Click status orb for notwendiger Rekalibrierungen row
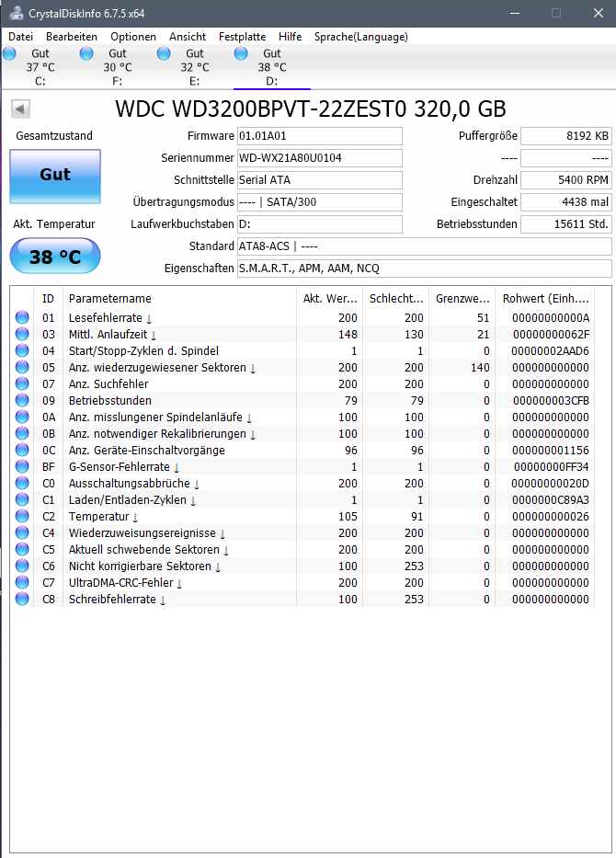The width and height of the screenshot is (616, 858). [x=22, y=433]
